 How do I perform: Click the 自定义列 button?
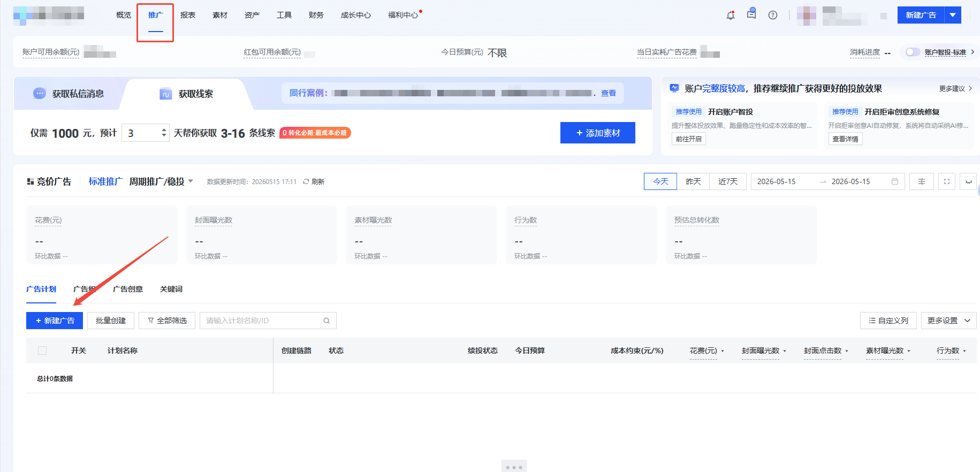[x=888, y=321]
